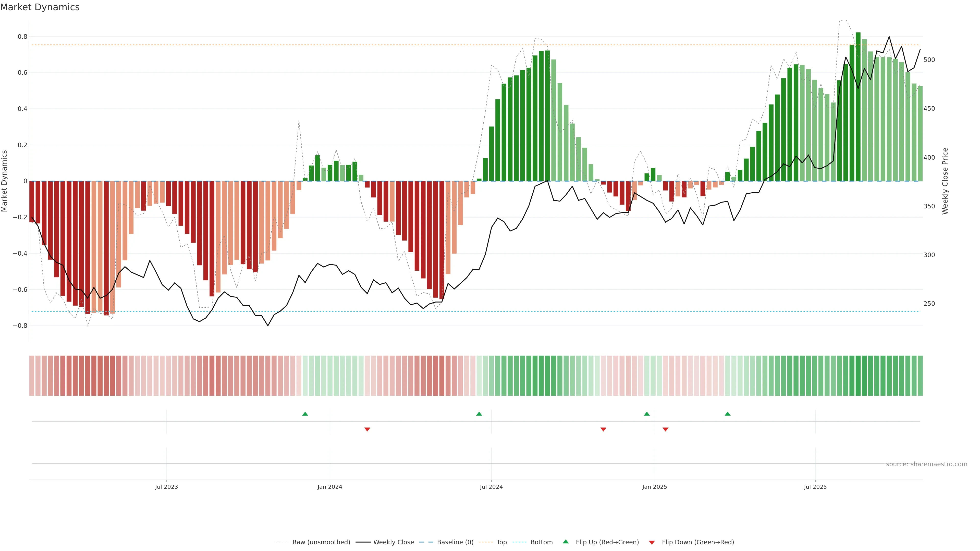Click the red Flip Down triangle right of Jan 2025
This screenshot has height=551, width=980.
(x=665, y=429)
